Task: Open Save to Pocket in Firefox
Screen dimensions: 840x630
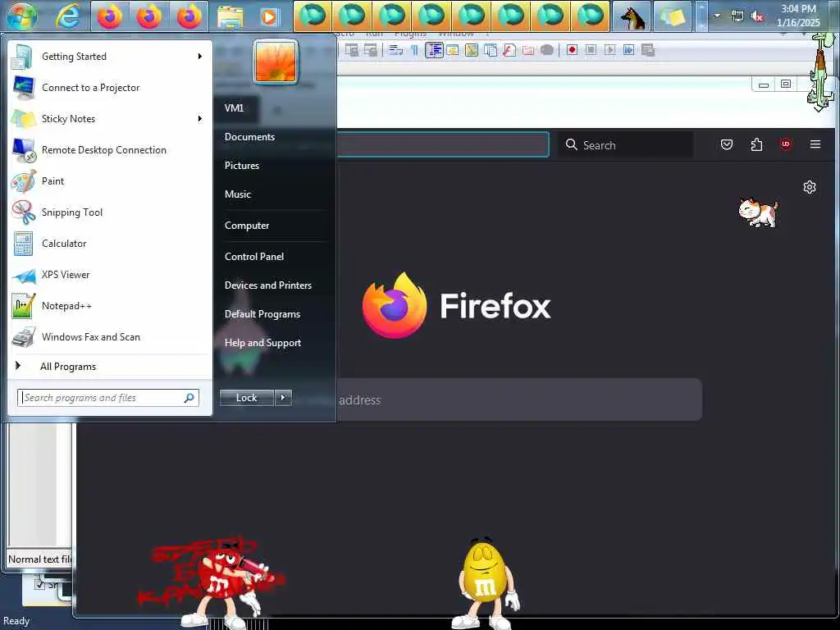Action: point(727,144)
